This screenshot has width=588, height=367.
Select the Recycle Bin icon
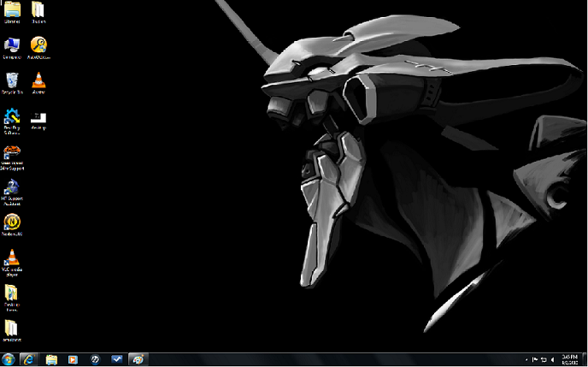point(12,83)
